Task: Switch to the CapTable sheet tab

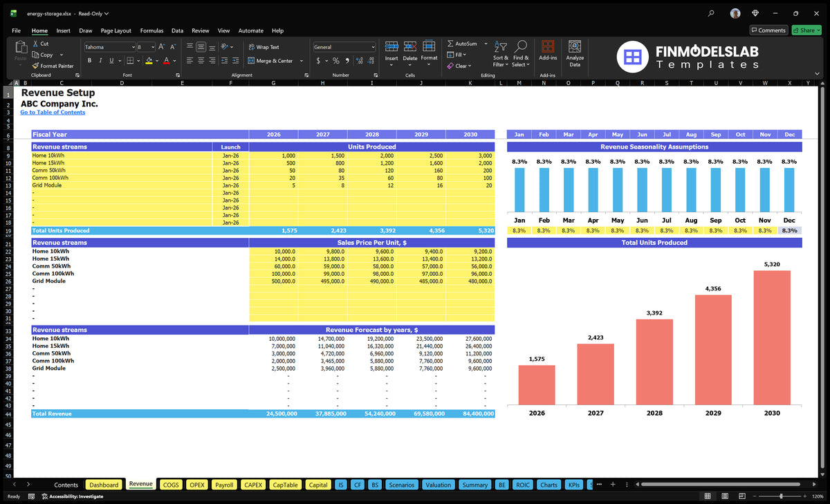Action: [285, 485]
